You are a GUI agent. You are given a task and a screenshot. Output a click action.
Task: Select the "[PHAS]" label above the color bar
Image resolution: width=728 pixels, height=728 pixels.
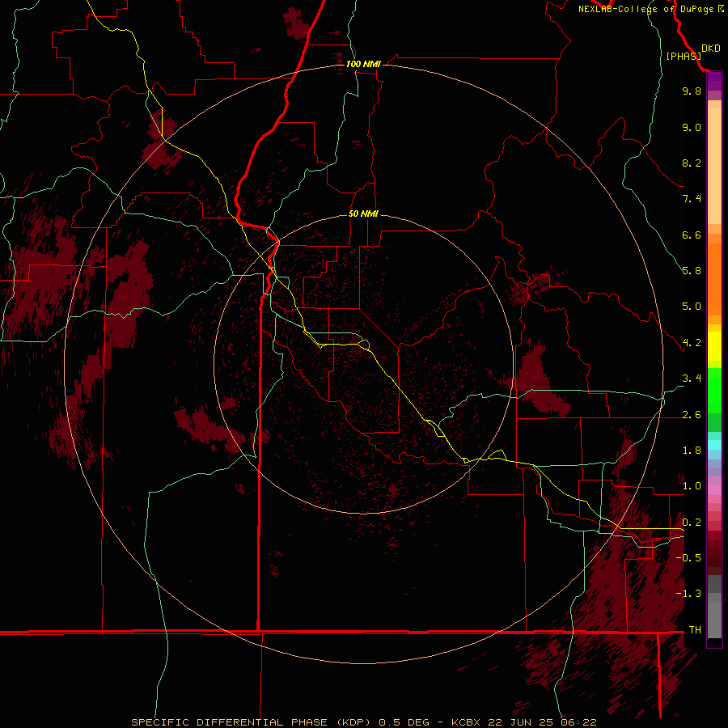(684, 56)
